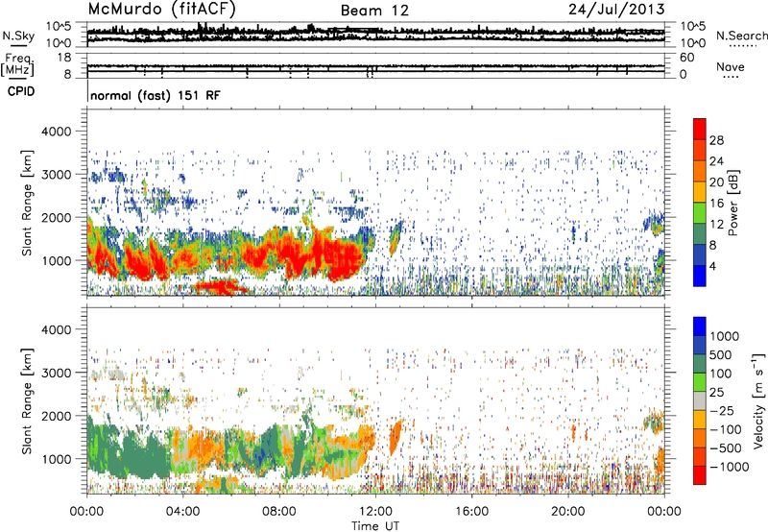Screen dimensions: 768x532
Task: Pick the blue Power swatch below 4
Action: click(700, 277)
